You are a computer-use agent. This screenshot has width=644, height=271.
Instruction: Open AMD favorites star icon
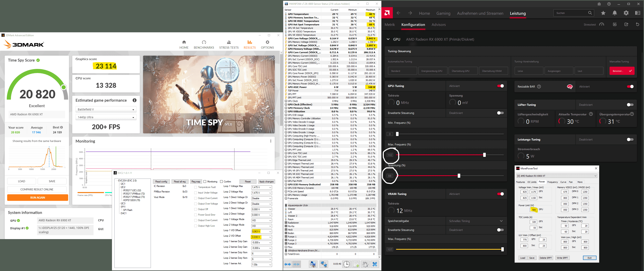[x=603, y=13]
